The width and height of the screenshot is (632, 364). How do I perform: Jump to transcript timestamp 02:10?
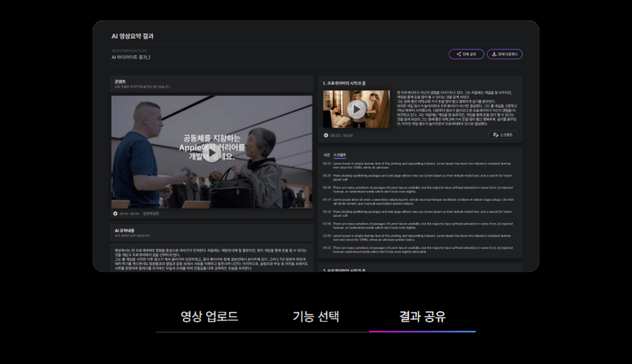coord(327,212)
